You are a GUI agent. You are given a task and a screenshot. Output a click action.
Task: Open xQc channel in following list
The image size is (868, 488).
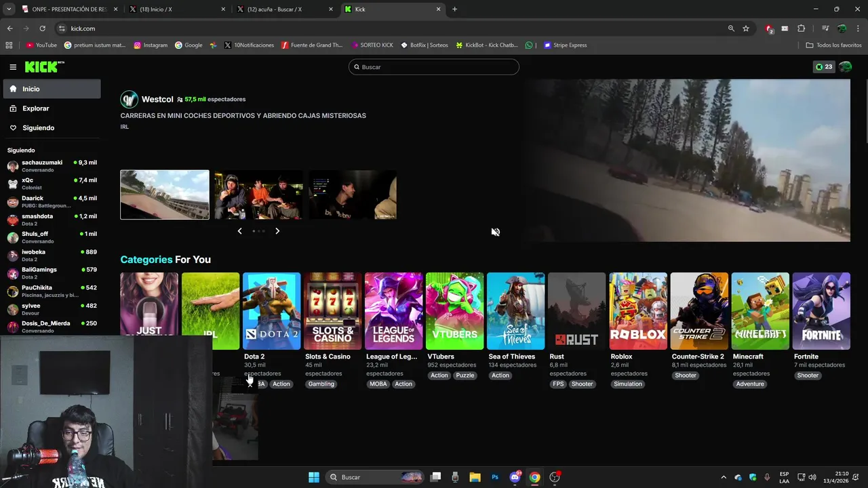(52, 184)
